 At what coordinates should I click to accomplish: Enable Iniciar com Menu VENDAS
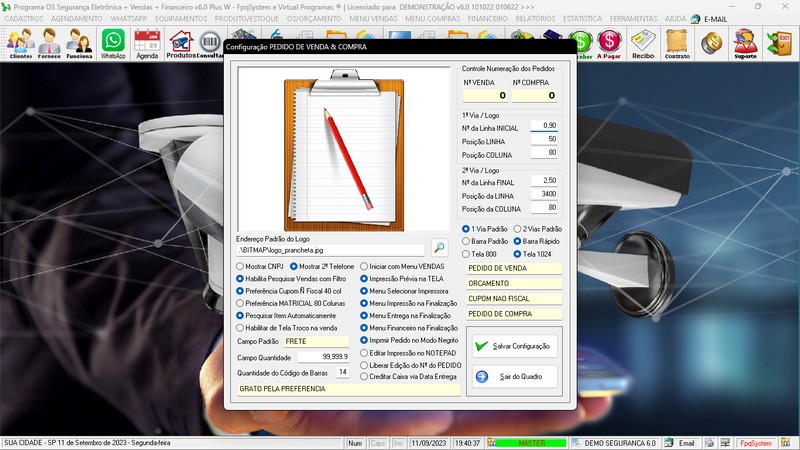tap(364, 266)
